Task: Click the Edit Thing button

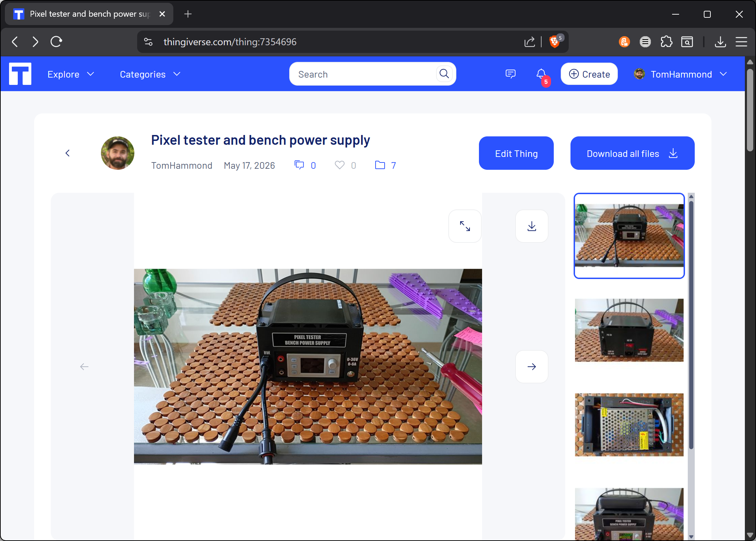Action: click(x=516, y=153)
